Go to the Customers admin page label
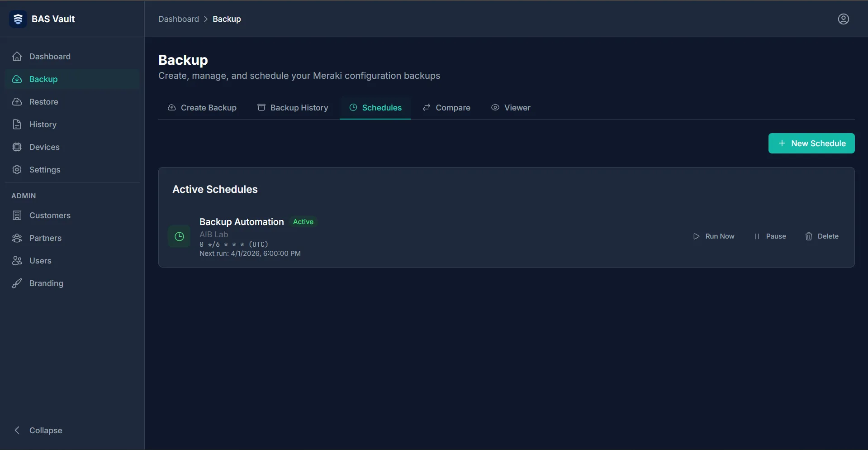 click(50, 215)
